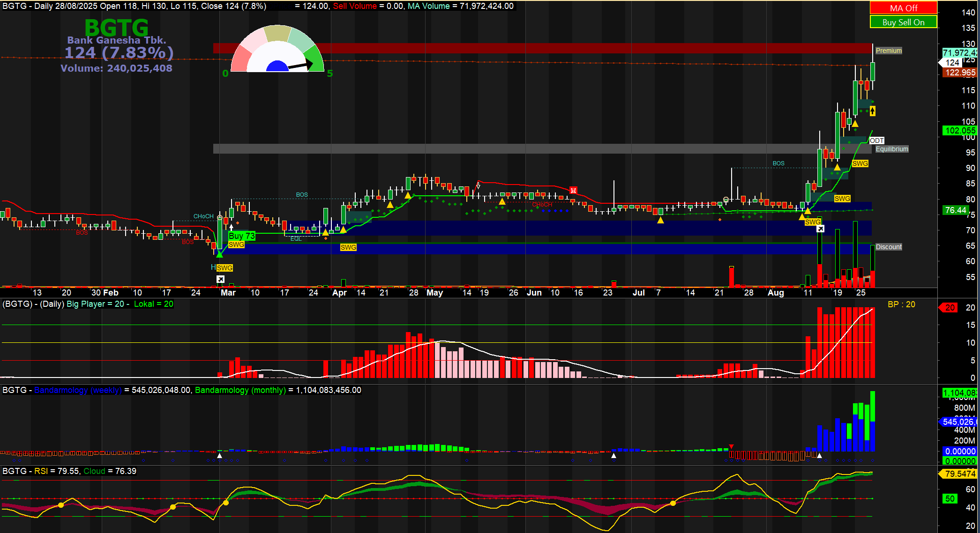The width and height of the screenshot is (980, 533).
Task: Click the Buy 73 signal label
Action: click(242, 236)
